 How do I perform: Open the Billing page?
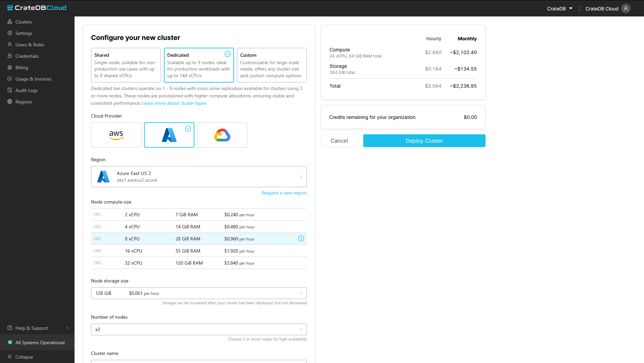[x=21, y=67]
